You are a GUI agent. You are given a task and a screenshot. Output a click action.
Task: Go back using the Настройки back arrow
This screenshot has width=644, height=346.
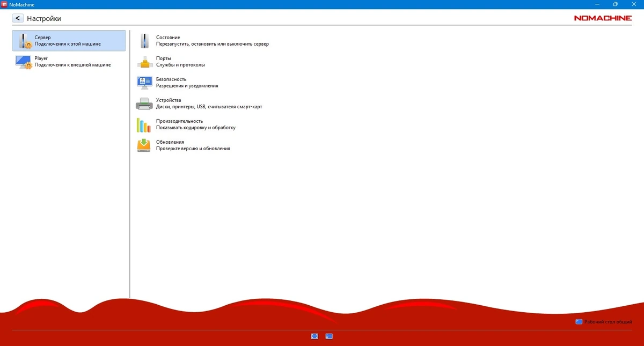click(18, 18)
